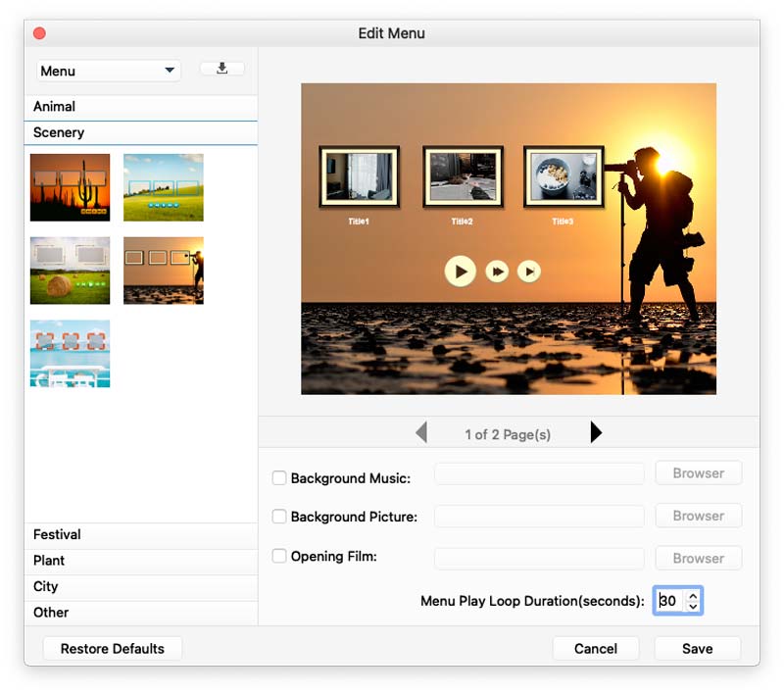The height and width of the screenshot is (694, 784).
Task: Expand the Animal template category
Action: coord(141,107)
